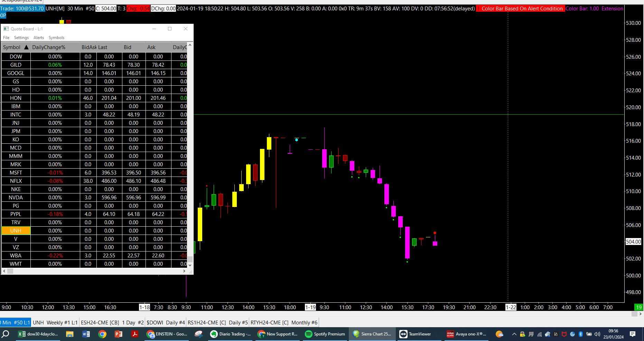Switch to the UNH Weekly #1 chart tab
Image resolution: width=644 pixels, height=341 pixels.
55,322
